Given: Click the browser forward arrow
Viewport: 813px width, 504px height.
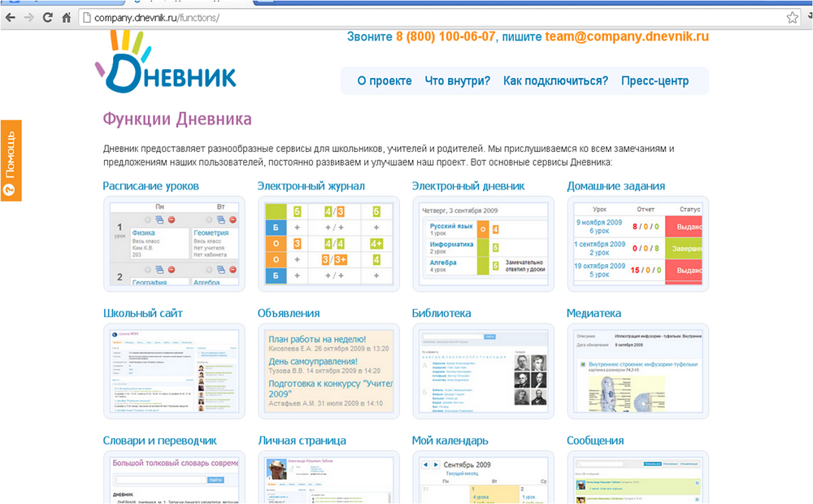Looking at the screenshot, I should [x=29, y=18].
